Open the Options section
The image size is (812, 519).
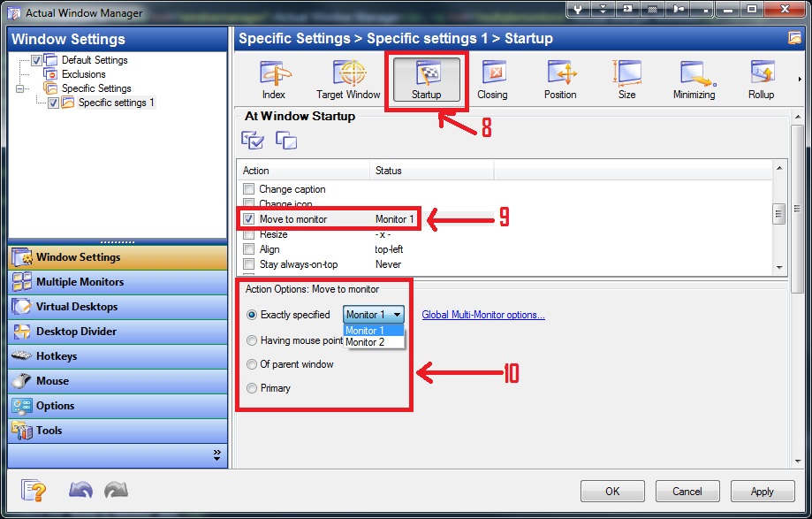[118, 406]
